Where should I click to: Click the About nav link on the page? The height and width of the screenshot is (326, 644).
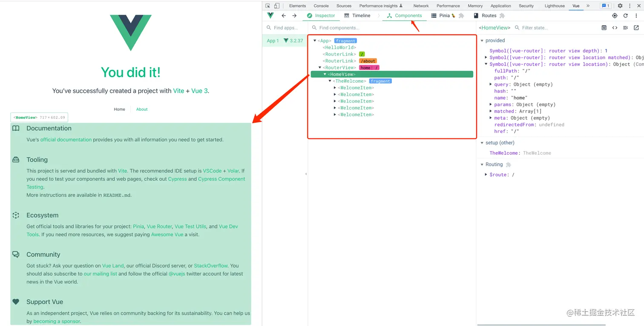(142, 110)
